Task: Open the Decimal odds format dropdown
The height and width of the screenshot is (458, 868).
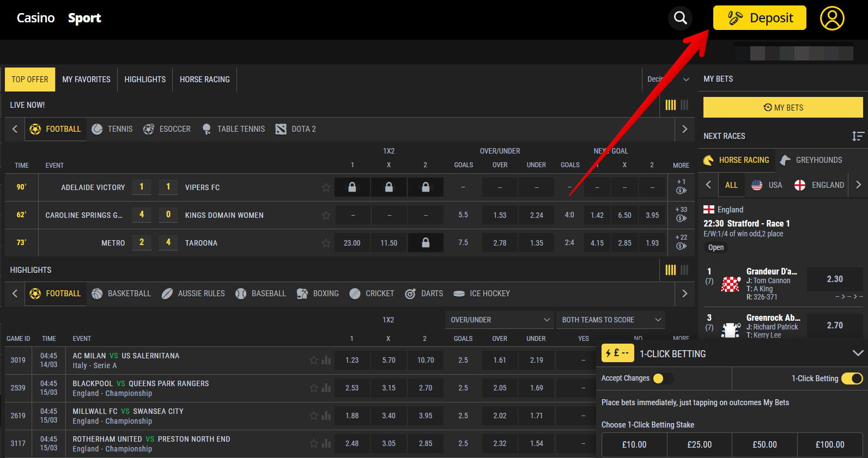Action: [668, 80]
